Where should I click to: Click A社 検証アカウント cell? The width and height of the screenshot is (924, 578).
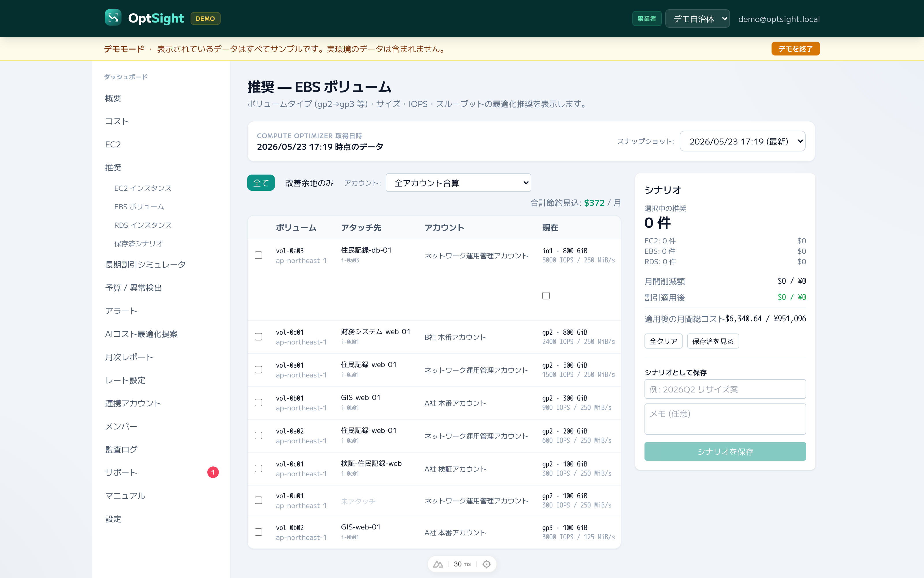point(455,469)
